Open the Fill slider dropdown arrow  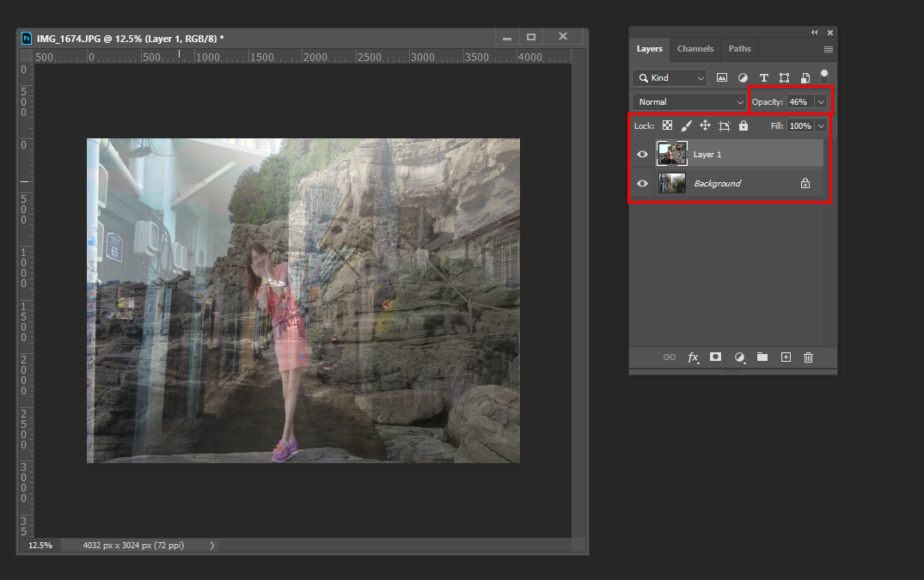pyautogui.click(x=821, y=126)
